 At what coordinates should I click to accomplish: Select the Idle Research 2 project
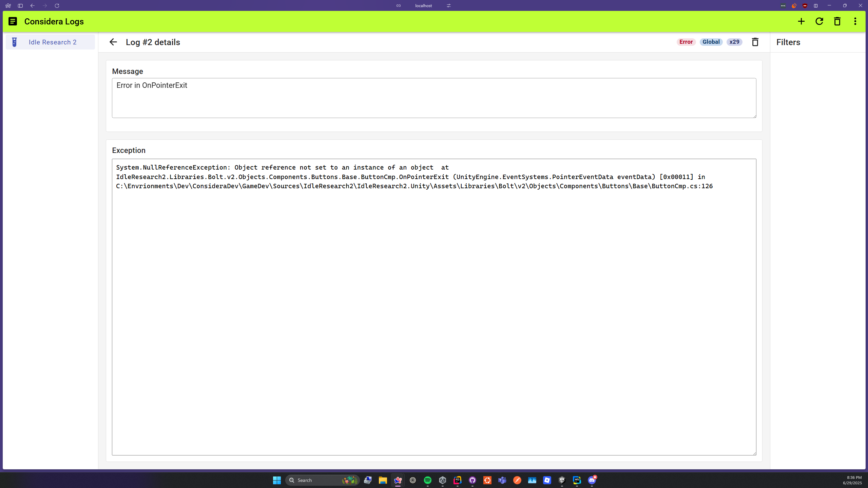click(50, 42)
